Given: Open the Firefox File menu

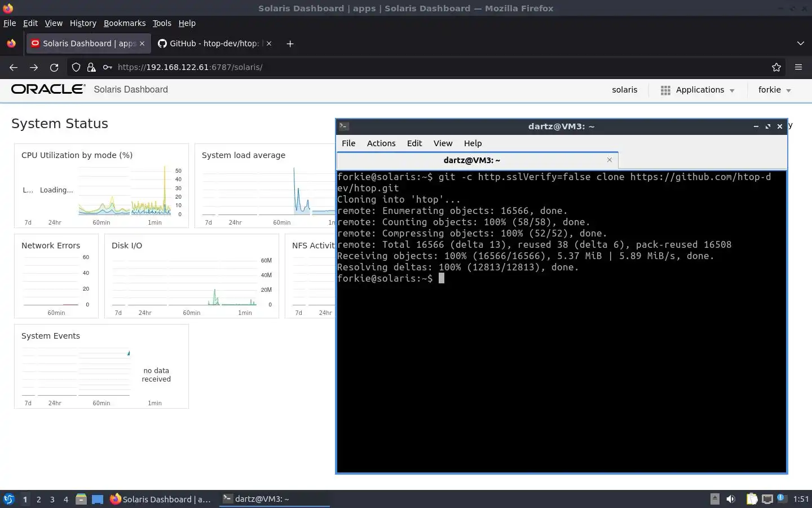Looking at the screenshot, I should [x=10, y=23].
